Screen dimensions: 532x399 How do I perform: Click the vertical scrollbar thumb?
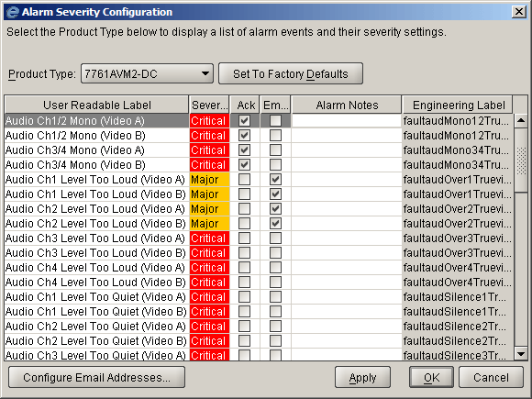pyautogui.click(x=521, y=161)
